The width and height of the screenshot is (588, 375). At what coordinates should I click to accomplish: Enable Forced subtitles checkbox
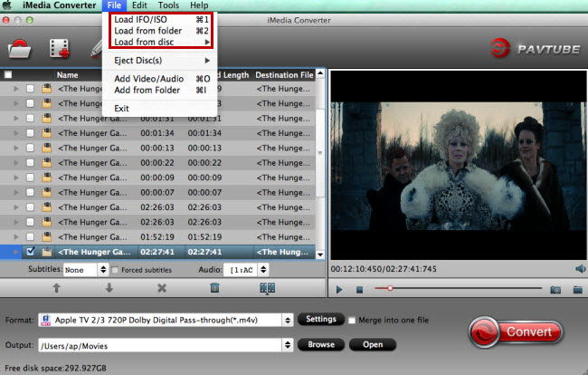[115, 270]
